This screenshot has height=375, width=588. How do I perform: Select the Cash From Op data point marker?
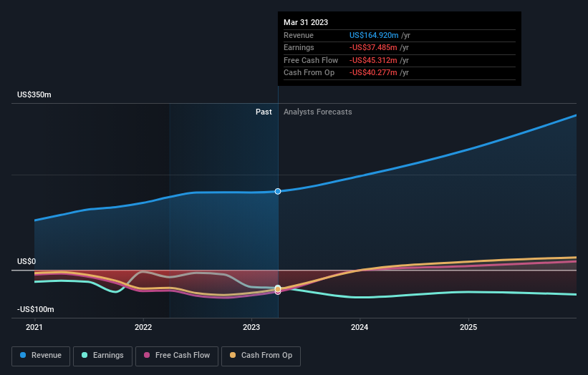[277, 289]
